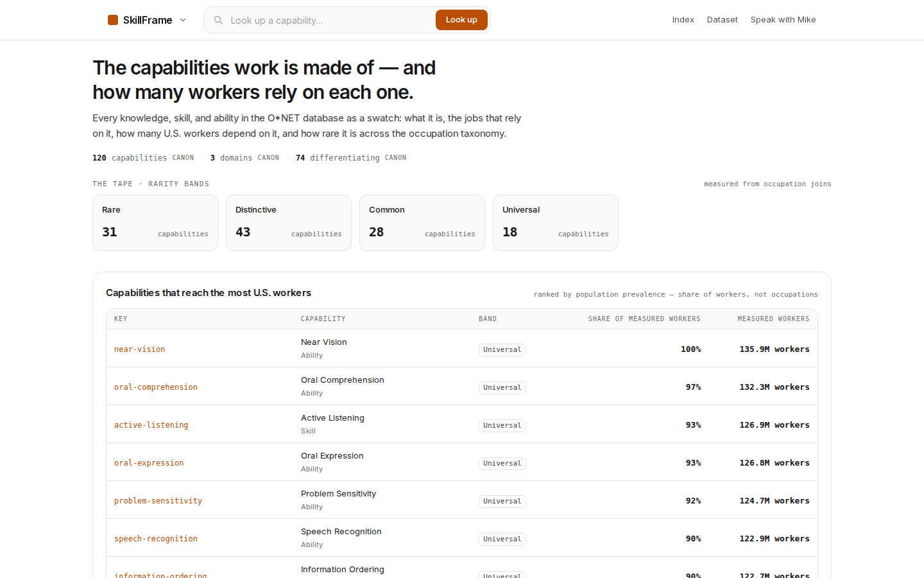Screen dimensions: 924x578
Task: Click the orange SkillFrame logo square
Action: [x=113, y=20]
